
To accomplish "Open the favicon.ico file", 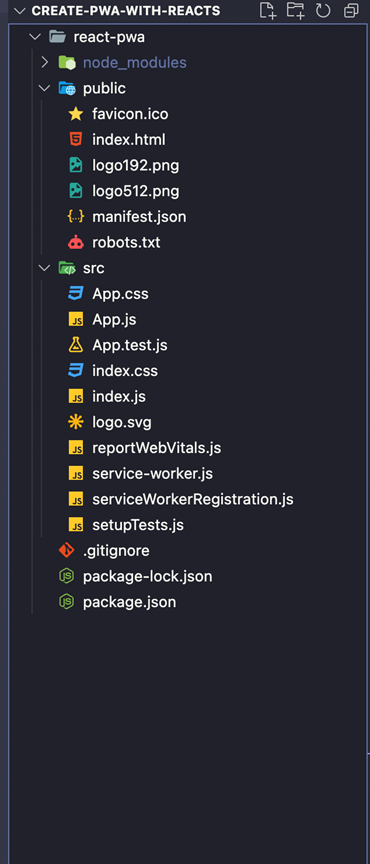I will coord(130,114).
